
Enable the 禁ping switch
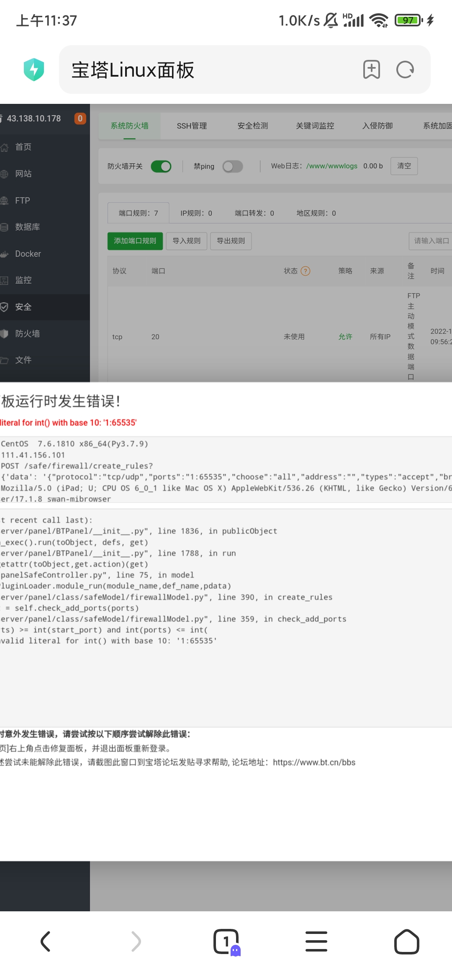[233, 166]
